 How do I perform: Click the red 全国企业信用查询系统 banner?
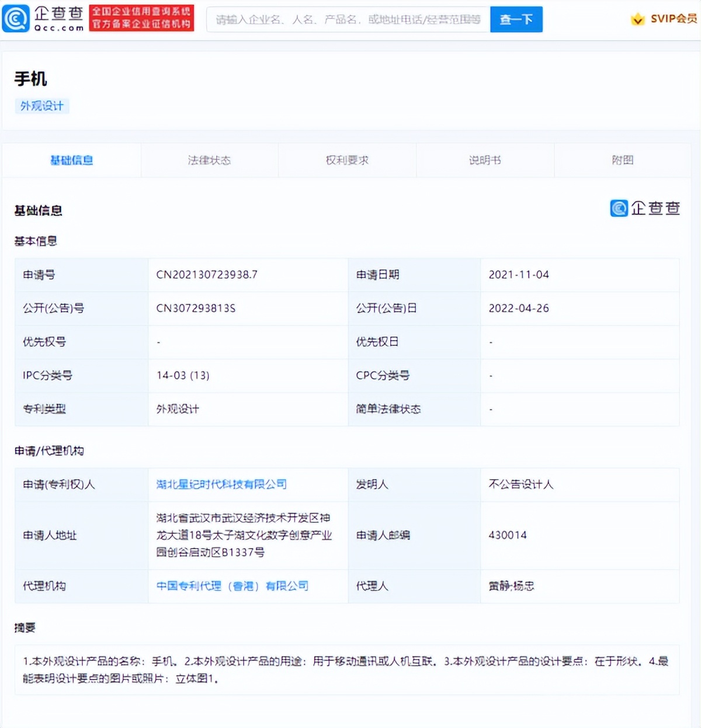pos(141,19)
